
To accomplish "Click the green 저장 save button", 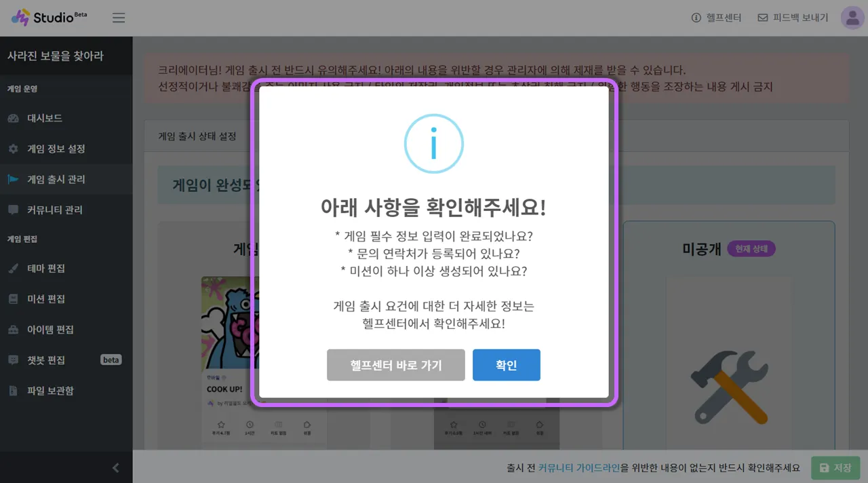I will coord(835,468).
